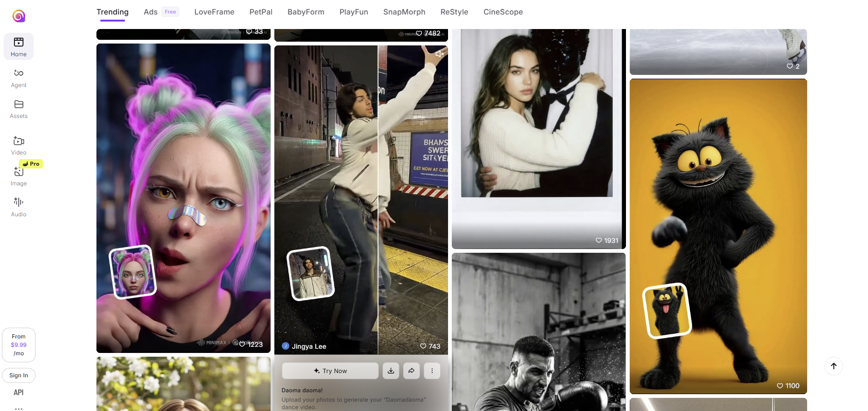Like the black cat video

click(x=780, y=386)
